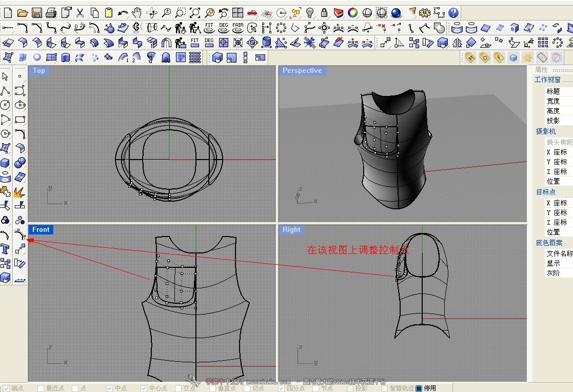The image size is (573, 392).
Task: Save the model with the floppy icon
Action: click(x=36, y=13)
